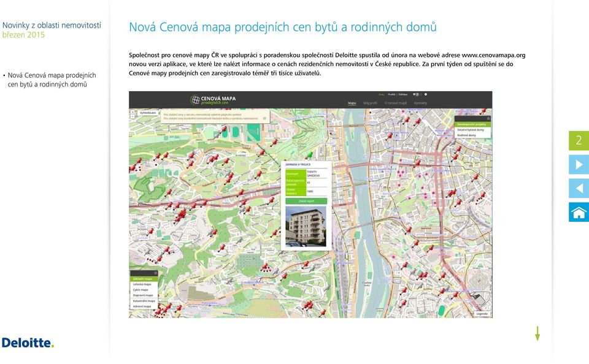This screenshot has width=589, height=364.
Task: Click the Trinity Gardens developer value
Action: [x=314, y=174]
